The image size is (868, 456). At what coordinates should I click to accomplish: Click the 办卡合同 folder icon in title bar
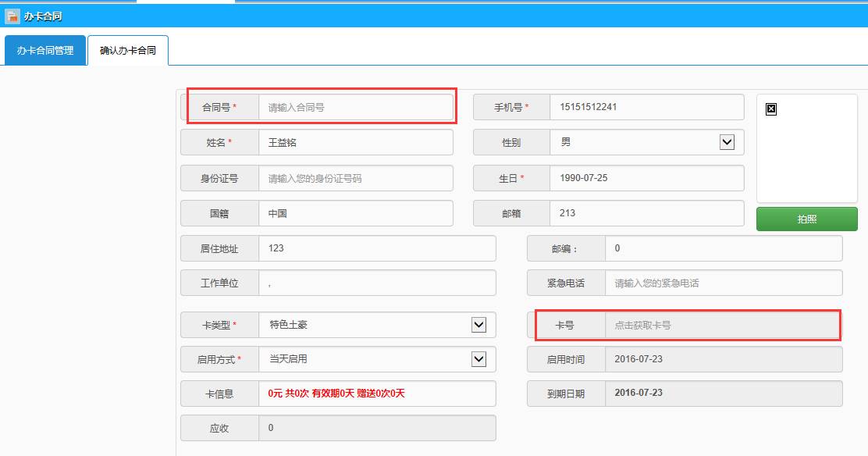point(11,16)
